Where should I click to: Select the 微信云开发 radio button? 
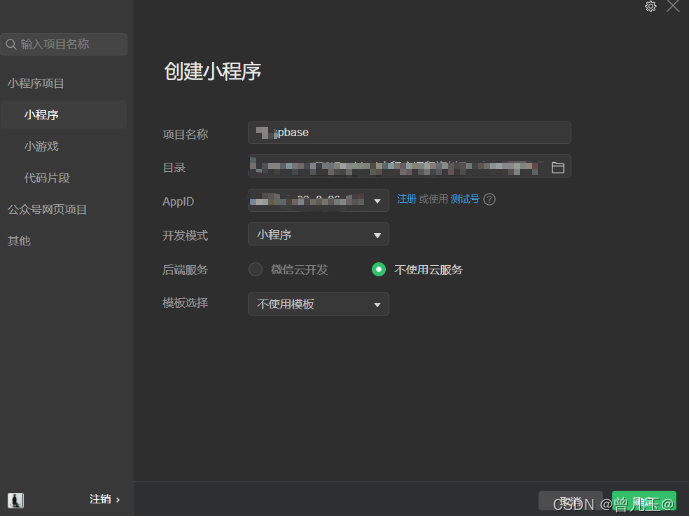pyautogui.click(x=255, y=269)
